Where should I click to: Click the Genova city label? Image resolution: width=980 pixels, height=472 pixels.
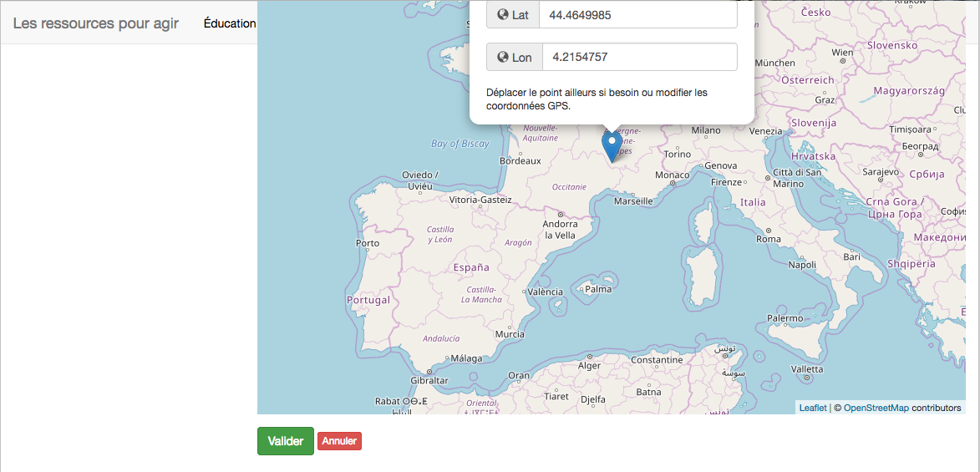721,165
